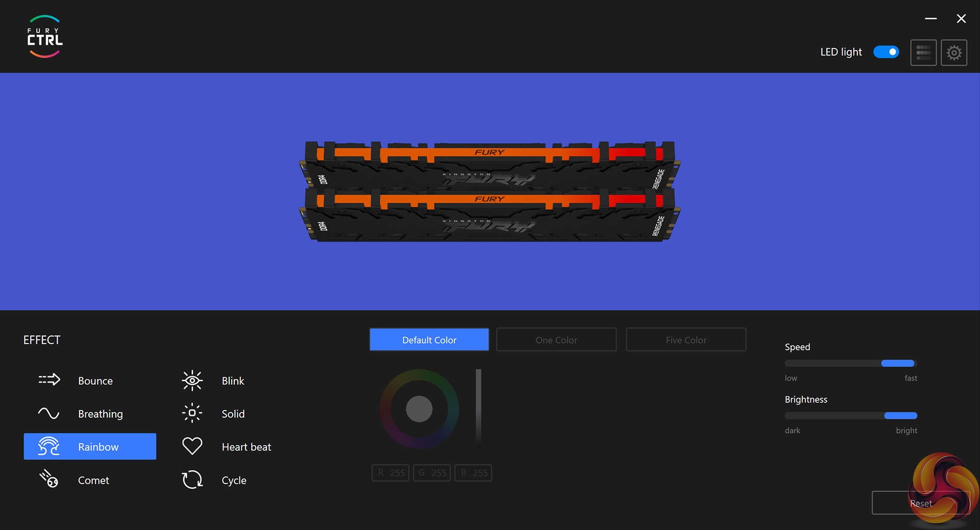Click the Heart beat heart icon
The image size is (980, 530).
coord(192,446)
